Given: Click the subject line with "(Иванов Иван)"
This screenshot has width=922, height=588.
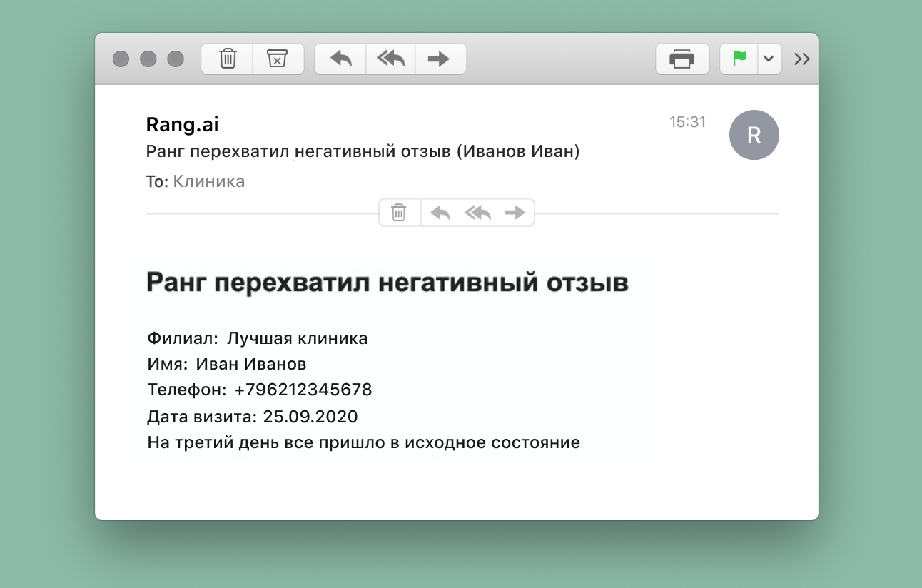Looking at the screenshot, I should [363, 152].
